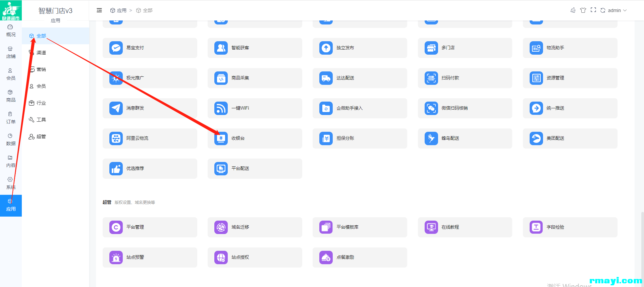The width and height of the screenshot is (644, 287).
Task: Collapse the sidebar with hamburger icon
Action: click(x=99, y=10)
